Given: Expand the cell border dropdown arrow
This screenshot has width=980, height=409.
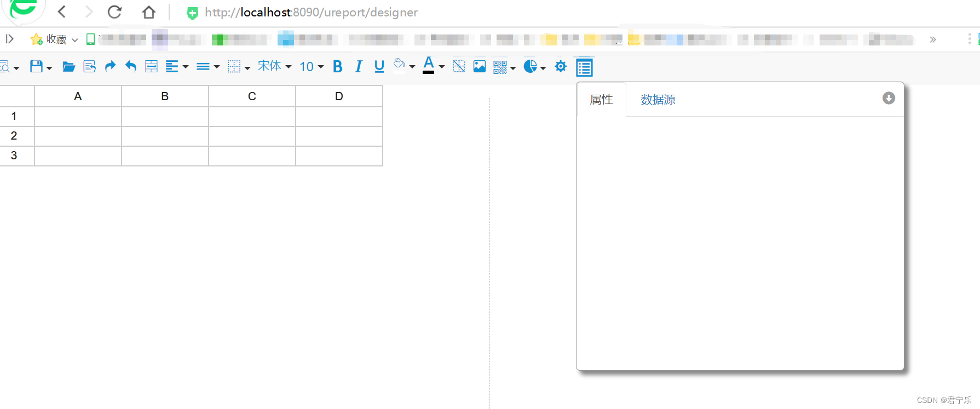Looking at the screenshot, I should (247, 68).
